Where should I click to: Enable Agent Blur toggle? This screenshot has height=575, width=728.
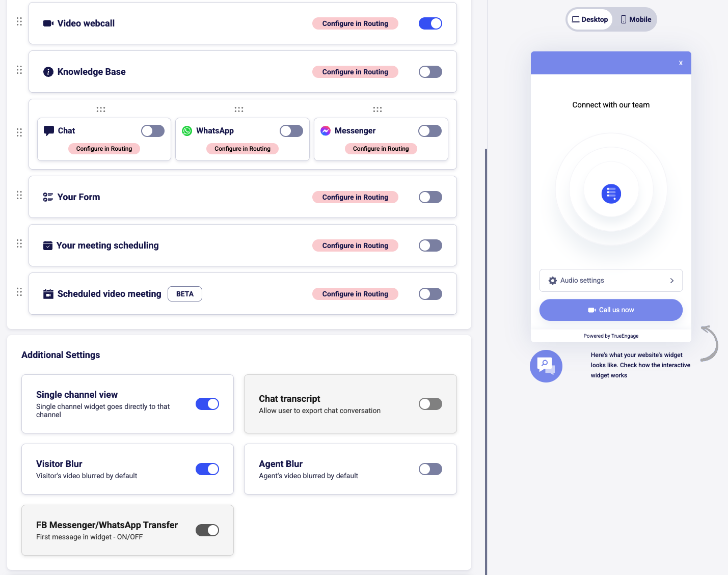(x=430, y=469)
